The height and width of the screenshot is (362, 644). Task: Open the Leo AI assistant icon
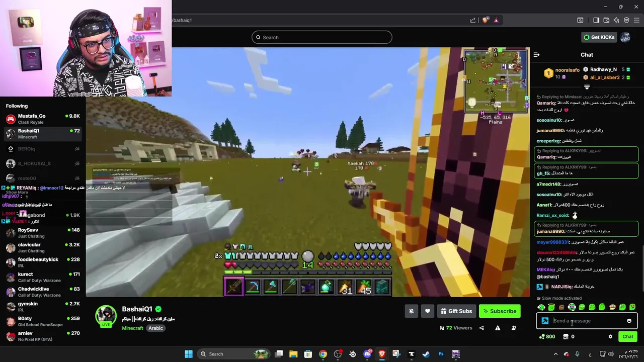click(x=616, y=20)
